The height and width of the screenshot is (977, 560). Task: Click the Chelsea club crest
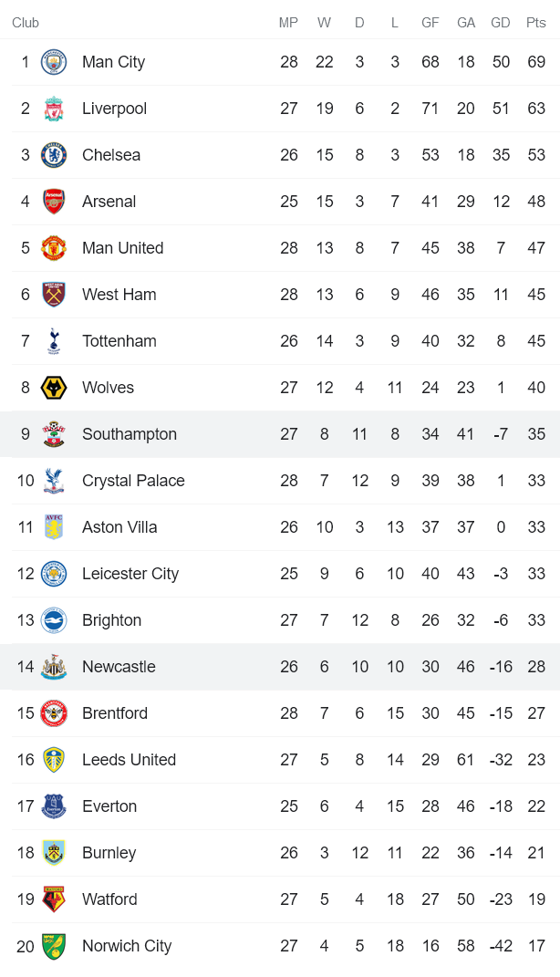pos(53,154)
